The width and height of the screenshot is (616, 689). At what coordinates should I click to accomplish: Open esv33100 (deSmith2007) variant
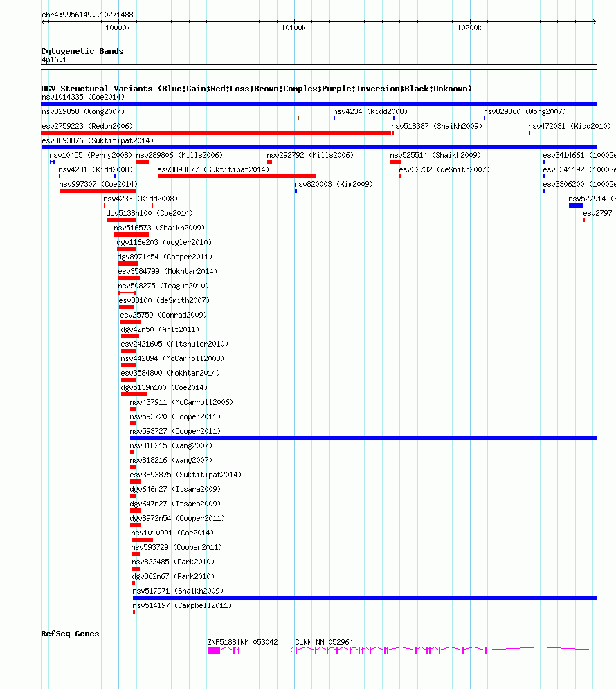(x=126, y=306)
